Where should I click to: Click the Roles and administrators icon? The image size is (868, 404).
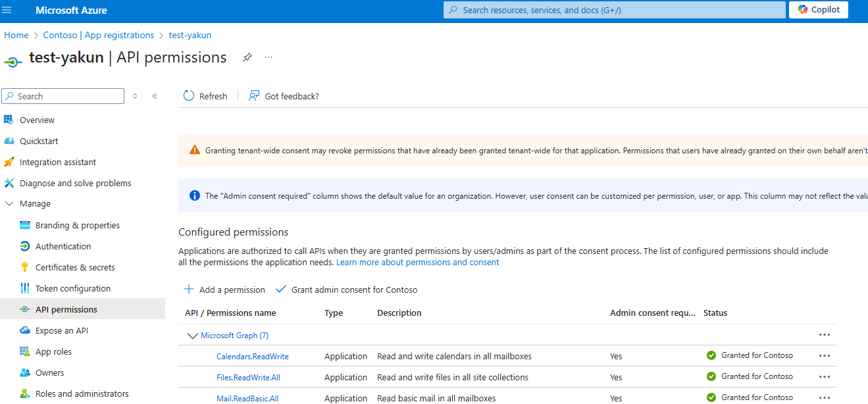25,393
